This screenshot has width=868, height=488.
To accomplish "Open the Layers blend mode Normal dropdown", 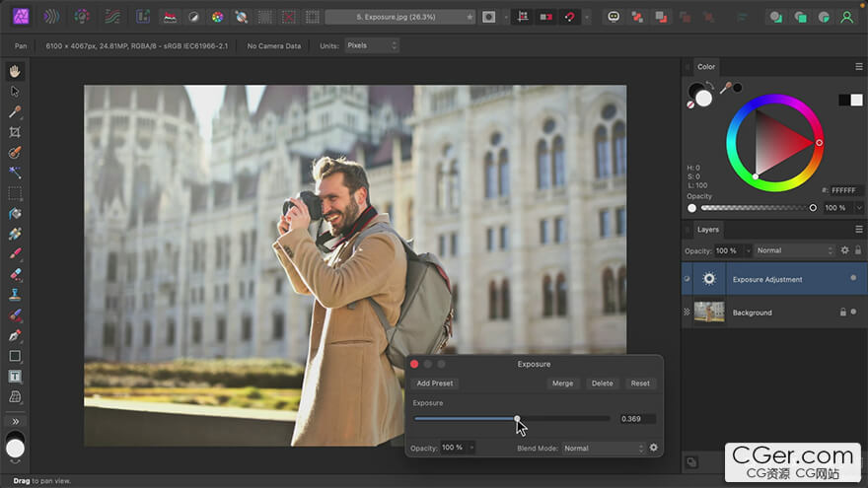I will coord(794,250).
